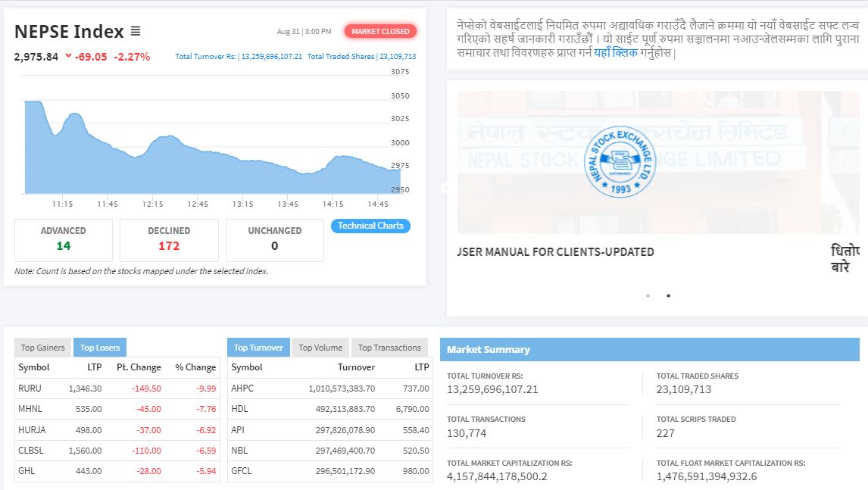Click Total Traded Shares 23,109,713 above chart

pos(361,57)
